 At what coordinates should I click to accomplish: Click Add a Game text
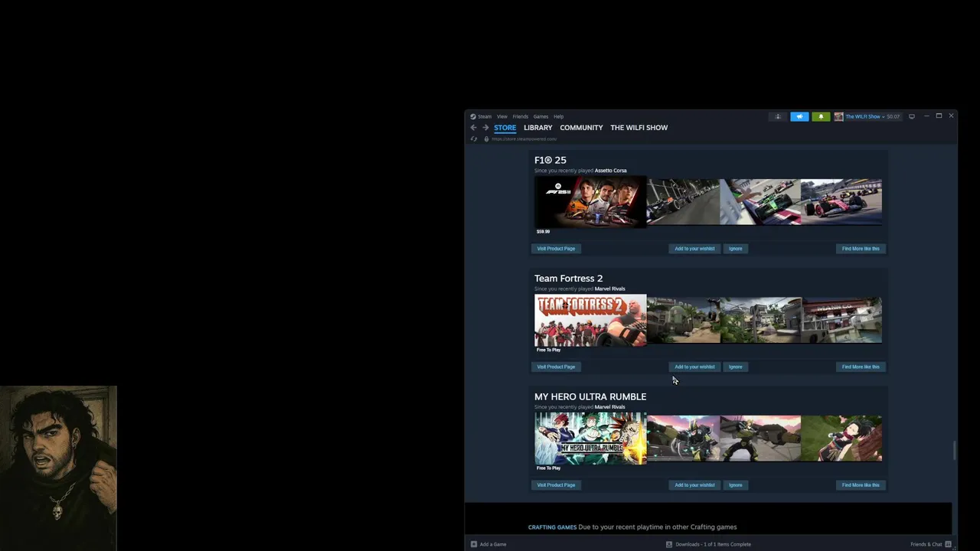(x=493, y=544)
